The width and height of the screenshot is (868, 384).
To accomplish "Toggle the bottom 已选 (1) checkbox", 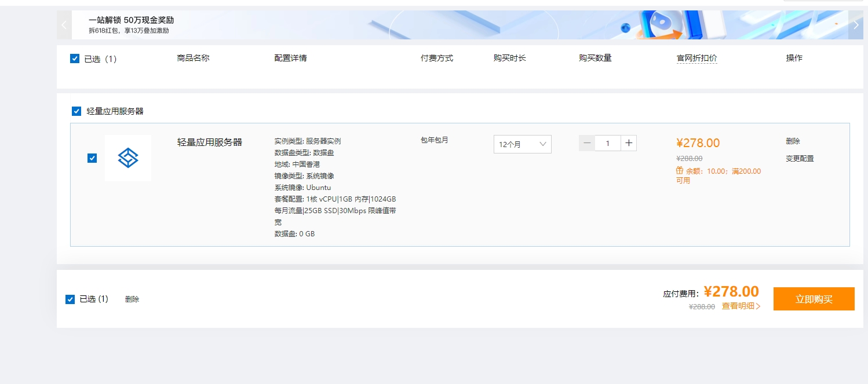I will click(70, 299).
